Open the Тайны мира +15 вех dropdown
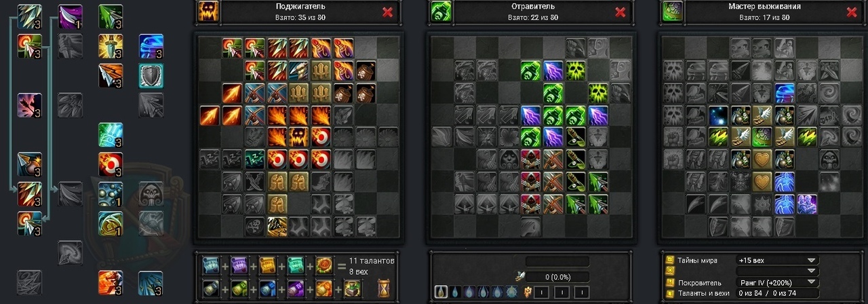 point(776,260)
